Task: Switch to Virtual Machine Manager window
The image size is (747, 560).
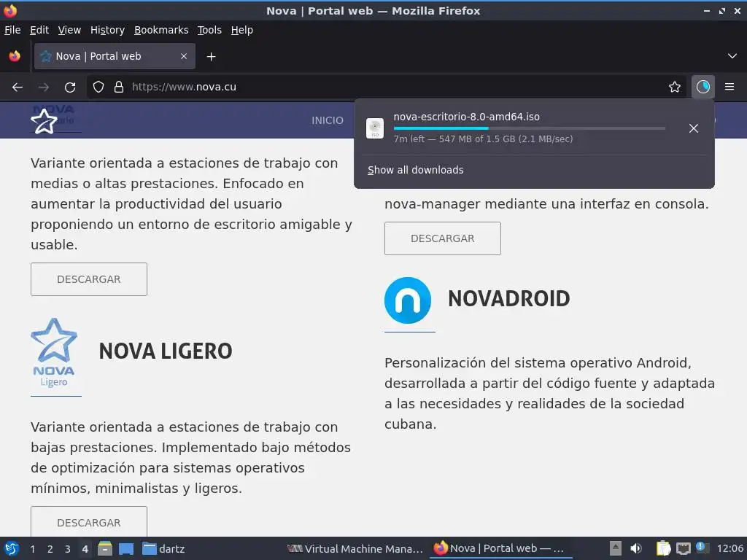Action: pos(355,549)
